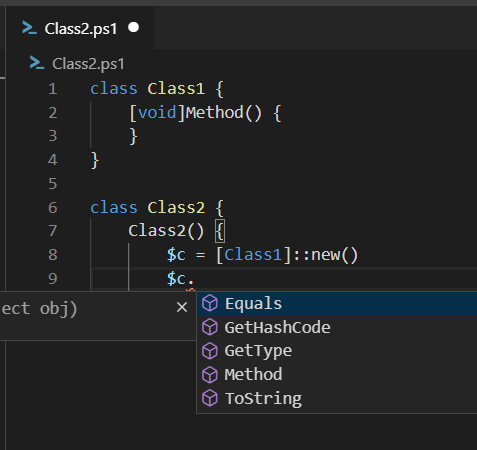Click the PowerShell icon in the breadcrumb

tap(37, 63)
